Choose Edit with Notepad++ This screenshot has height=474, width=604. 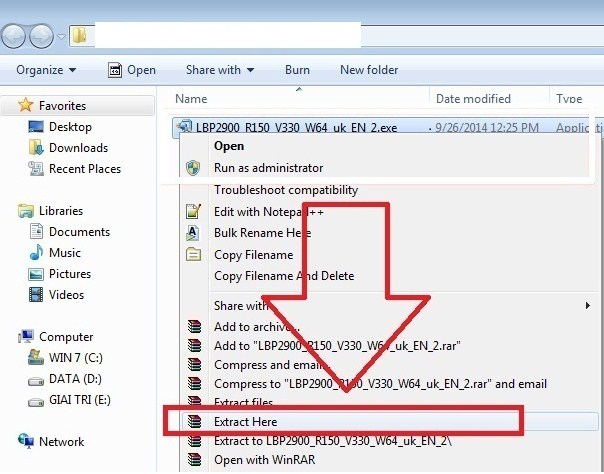[269, 212]
